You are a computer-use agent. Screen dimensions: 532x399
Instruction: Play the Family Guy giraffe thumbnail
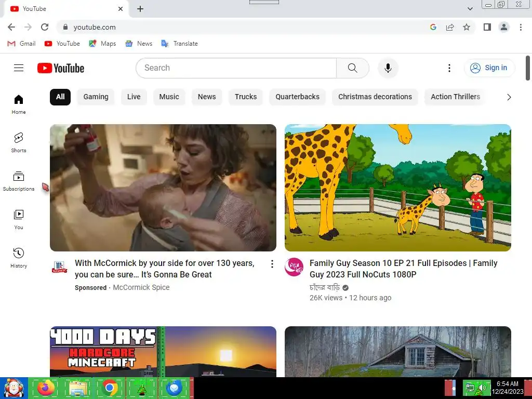pyautogui.click(x=398, y=188)
